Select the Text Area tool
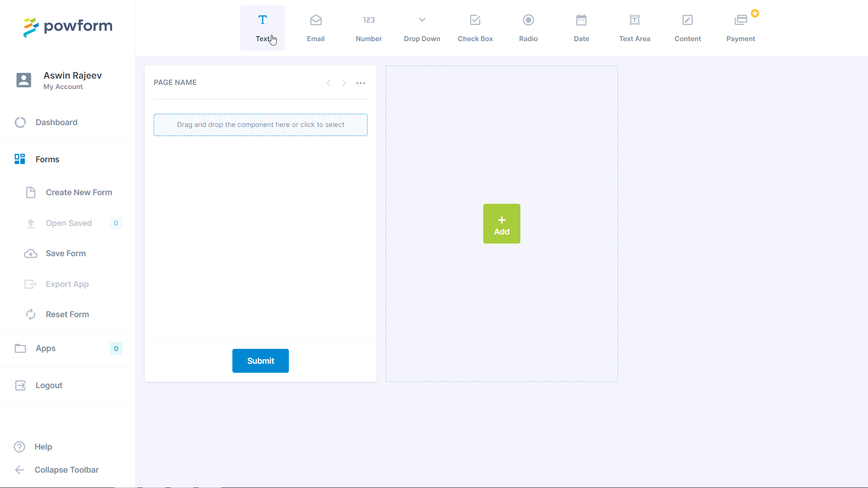This screenshot has height=488, width=868. click(634, 27)
